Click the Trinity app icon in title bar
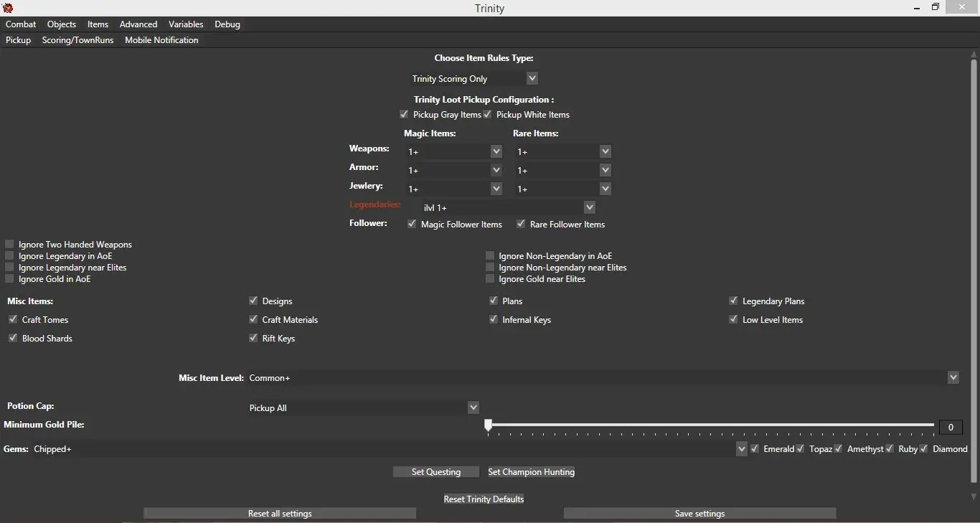The image size is (980, 523). (8, 8)
